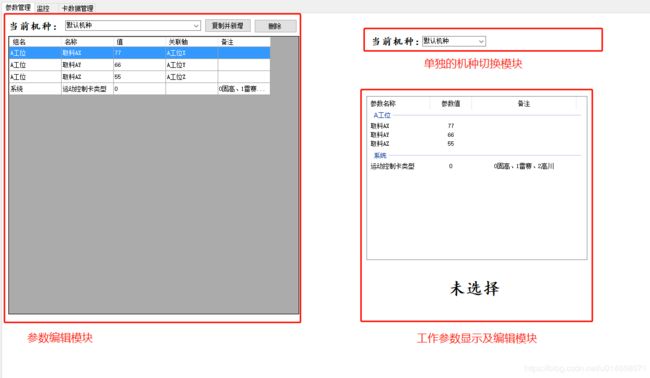Click value 66 in the display list
Image resolution: width=650 pixels, height=378 pixels.
pos(451,135)
